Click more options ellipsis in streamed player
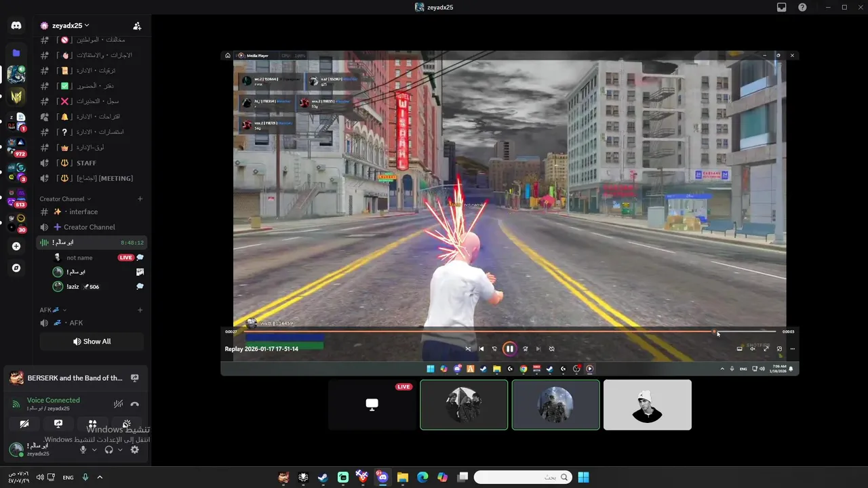868x488 pixels. 792,349
